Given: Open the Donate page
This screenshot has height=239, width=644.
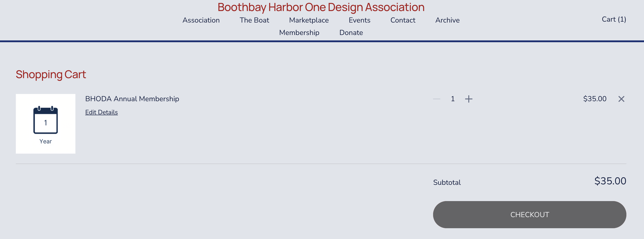Looking at the screenshot, I should [351, 33].
